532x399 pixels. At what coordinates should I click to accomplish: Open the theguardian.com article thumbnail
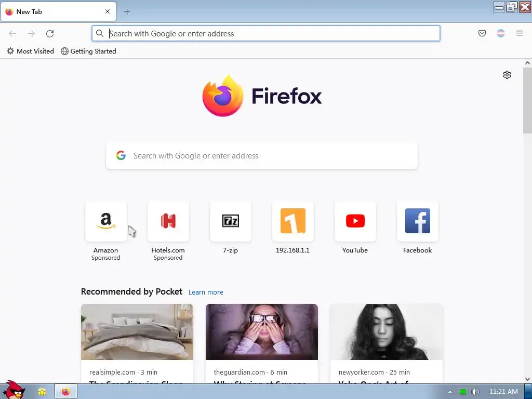pyautogui.click(x=262, y=332)
